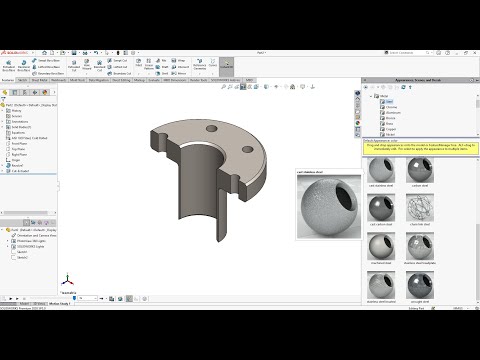
Task: Select the Boundary Cut tool
Action: pyautogui.click(x=119, y=73)
